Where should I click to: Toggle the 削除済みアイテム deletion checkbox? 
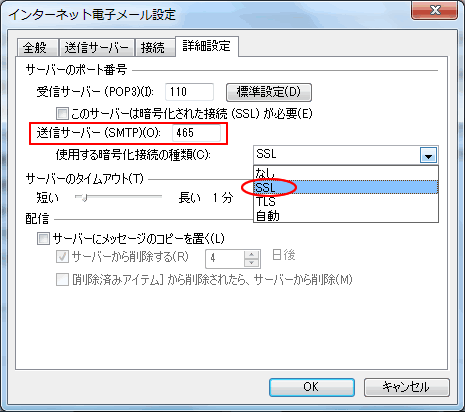pyautogui.click(x=62, y=280)
